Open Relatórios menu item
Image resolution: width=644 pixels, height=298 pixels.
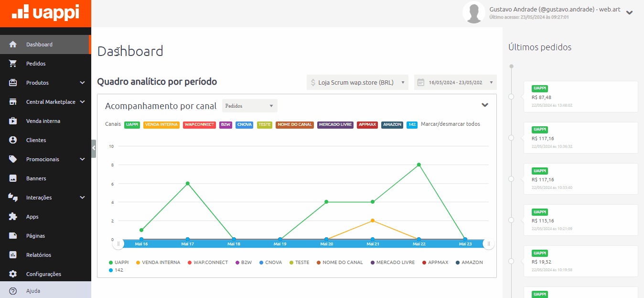pyautogui.click(x=45, y=255)
